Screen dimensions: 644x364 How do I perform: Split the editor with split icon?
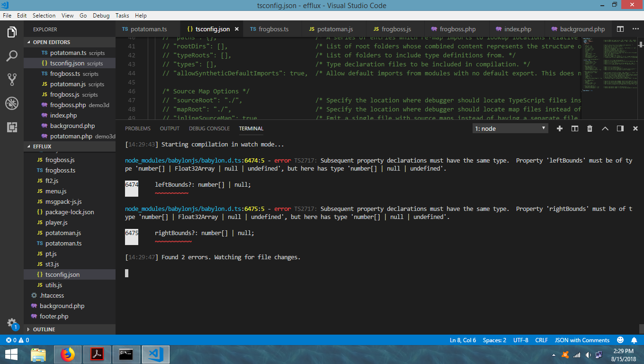coord(620,29)
